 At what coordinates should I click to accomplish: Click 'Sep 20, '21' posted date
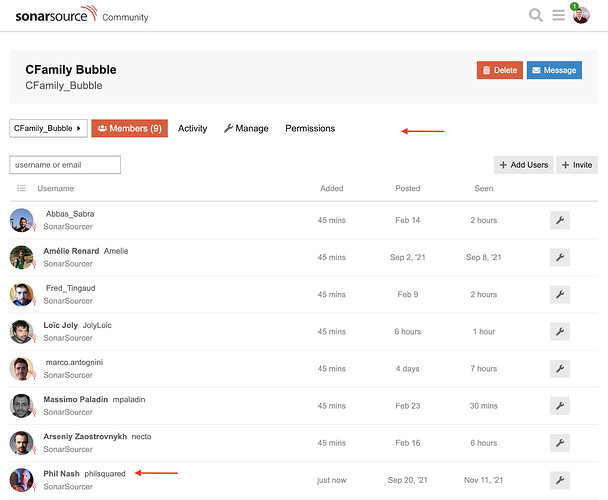408,480
